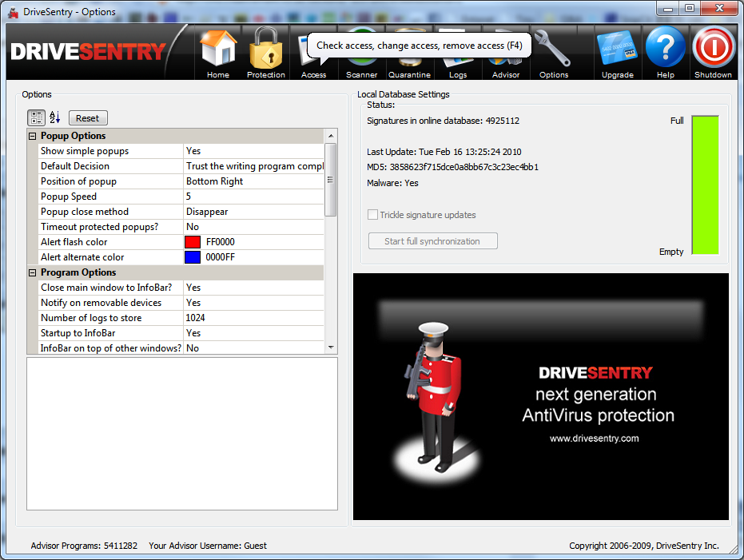
Task: Select Timeout protected popups No value
Action: tap(253, 227)
